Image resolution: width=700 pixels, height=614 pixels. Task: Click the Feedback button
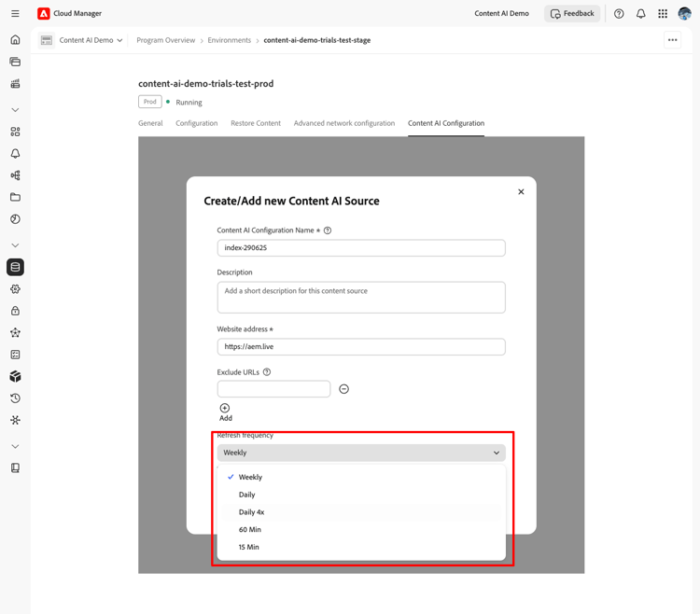coord(572,13)
